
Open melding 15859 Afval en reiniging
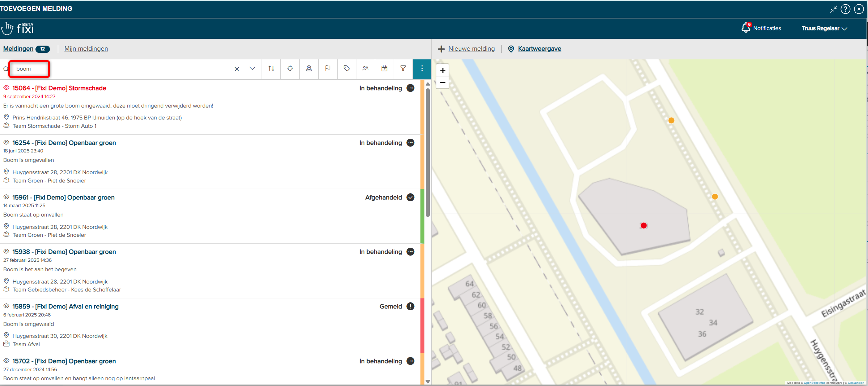(x=65, y=306)
